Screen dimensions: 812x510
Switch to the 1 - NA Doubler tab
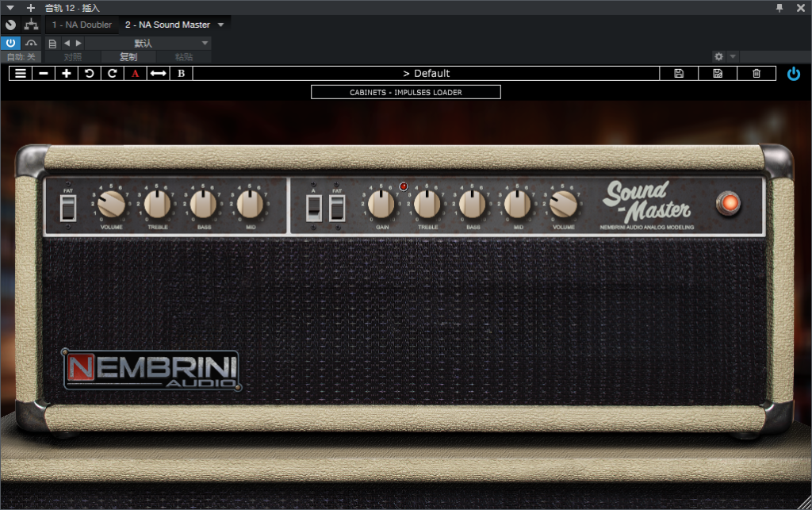coord(82,25)
